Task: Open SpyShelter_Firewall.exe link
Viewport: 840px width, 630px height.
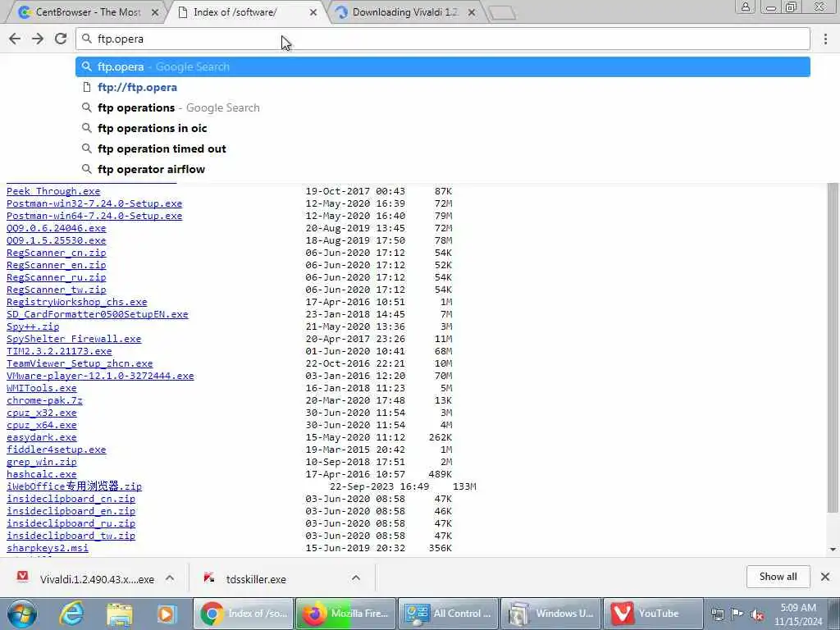Action: [74, 339]
